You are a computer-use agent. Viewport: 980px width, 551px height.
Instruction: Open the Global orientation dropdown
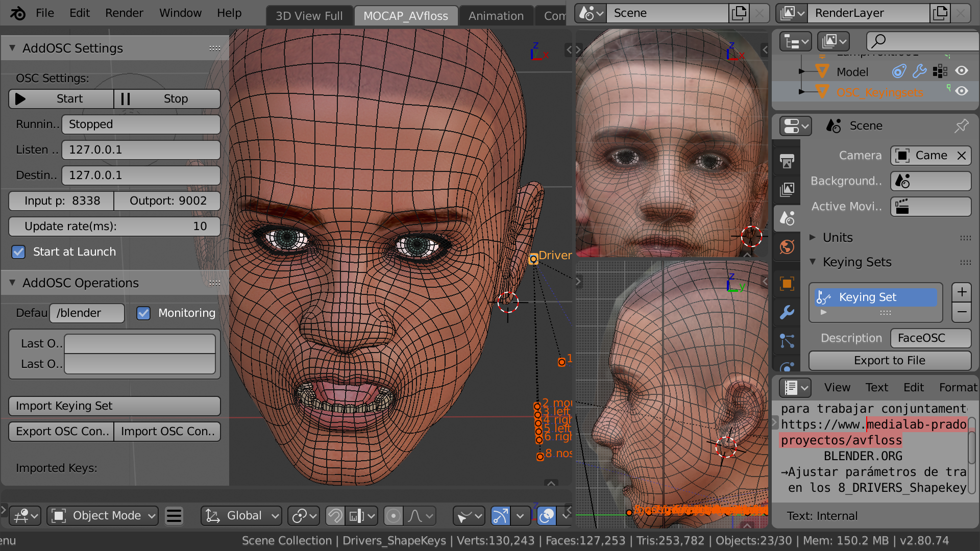coord(241,516)
